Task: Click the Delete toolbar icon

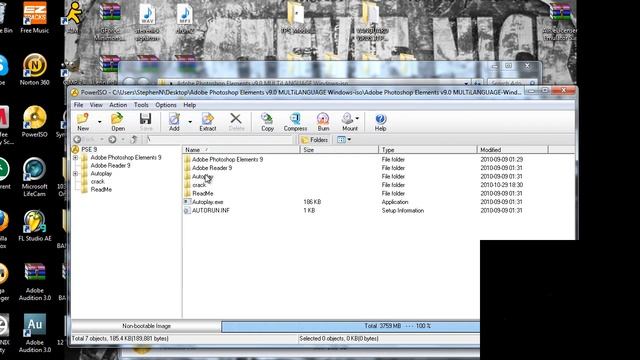Action: [236, 122]
